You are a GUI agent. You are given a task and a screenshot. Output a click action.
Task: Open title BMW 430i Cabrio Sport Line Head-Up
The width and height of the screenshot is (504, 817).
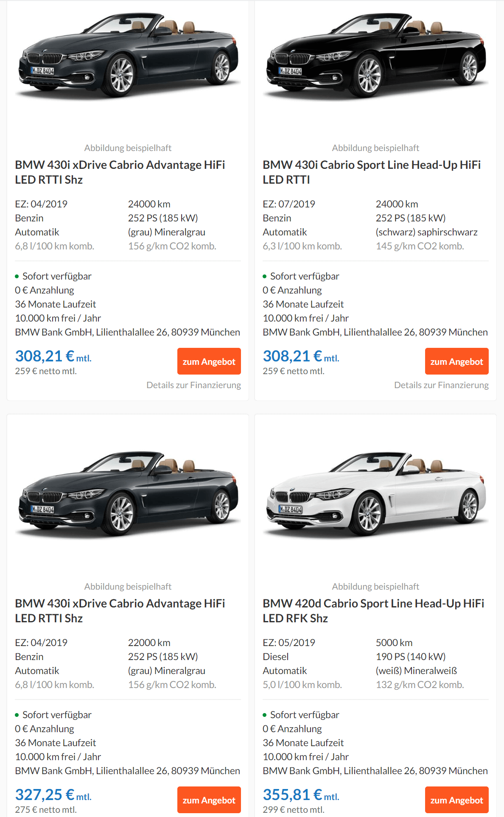click(372, 172)
